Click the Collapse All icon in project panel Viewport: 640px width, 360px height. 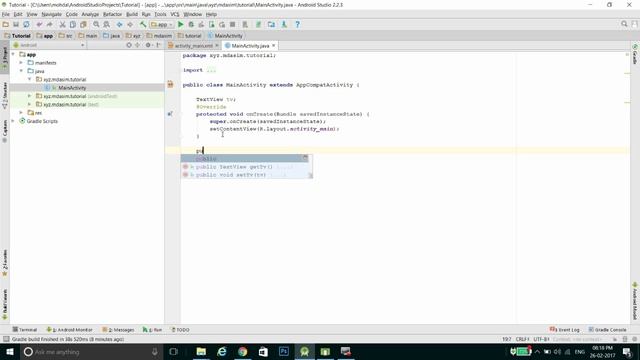coord(138,45)
